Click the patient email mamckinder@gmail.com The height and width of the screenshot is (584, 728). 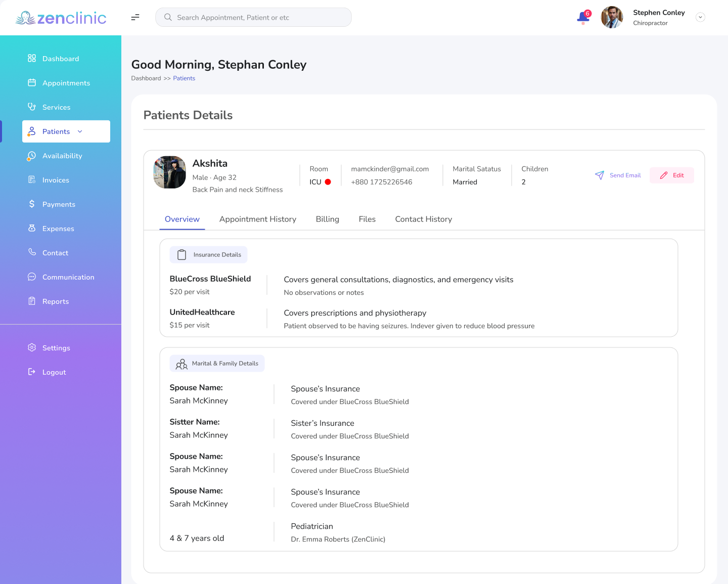(x=390, y=169)
